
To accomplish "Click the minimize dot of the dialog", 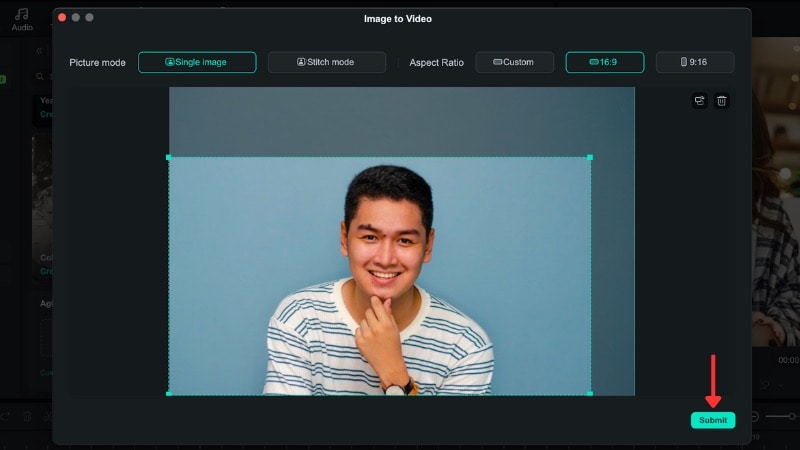I will coord(76,17).
